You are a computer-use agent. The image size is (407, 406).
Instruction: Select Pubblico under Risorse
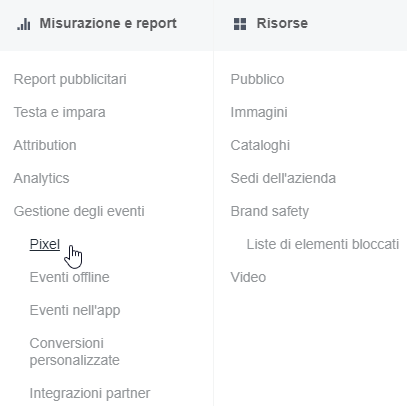click(x=257, y=79)
